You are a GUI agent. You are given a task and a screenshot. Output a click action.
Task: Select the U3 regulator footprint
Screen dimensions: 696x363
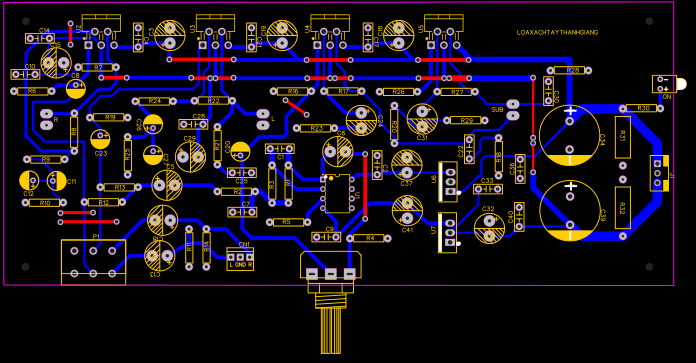coord(215,32)
